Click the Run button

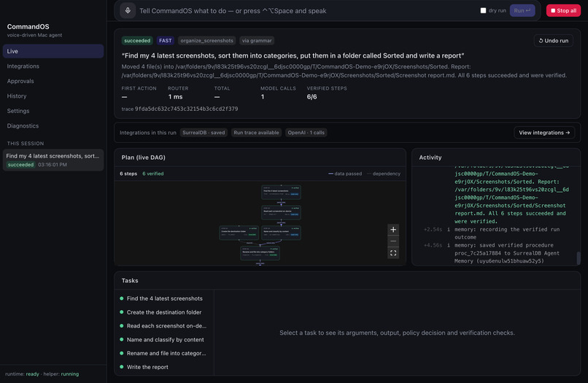tap(522, 10)
